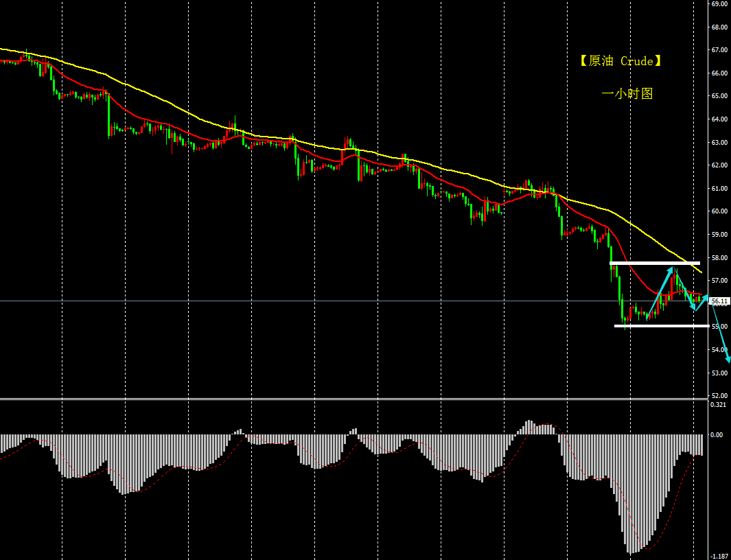Screen dimensions: 731x560
Task: Click the MACD scale value 0.321
Action: 718,405
